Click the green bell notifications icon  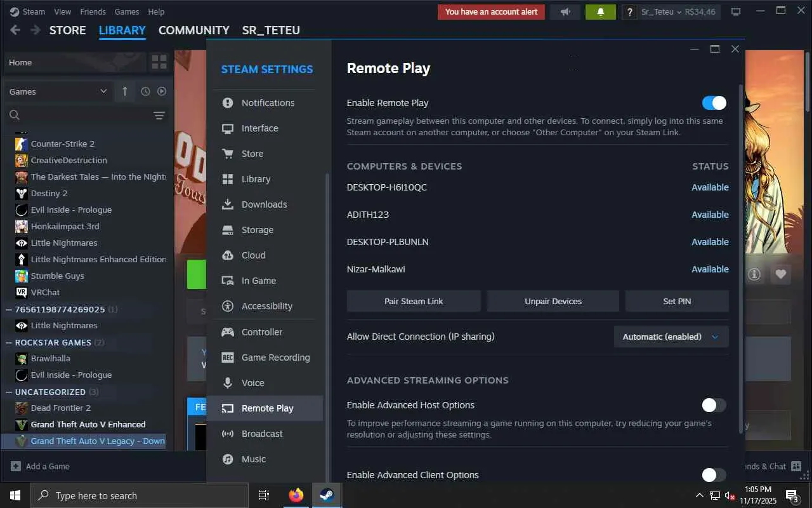[600, 12]
